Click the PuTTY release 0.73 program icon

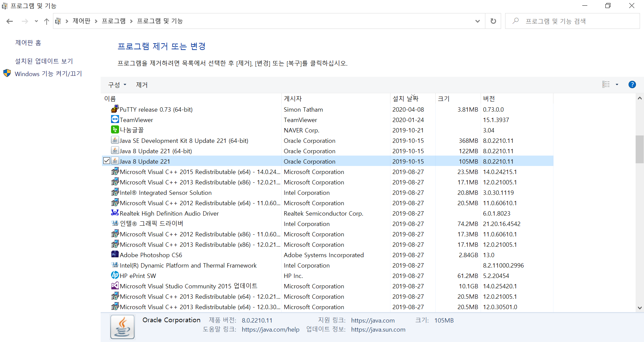pos(115,109)
